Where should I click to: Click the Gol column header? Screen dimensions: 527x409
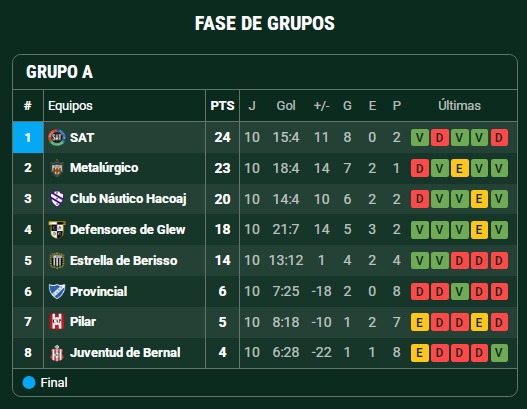coord(286,106)
